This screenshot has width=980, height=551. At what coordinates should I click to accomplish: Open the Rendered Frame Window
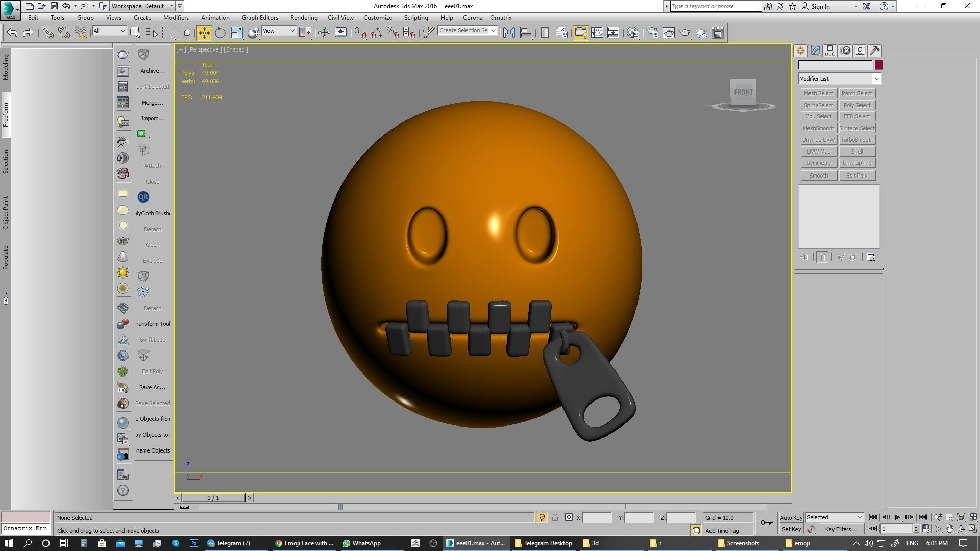pos(669,33)
